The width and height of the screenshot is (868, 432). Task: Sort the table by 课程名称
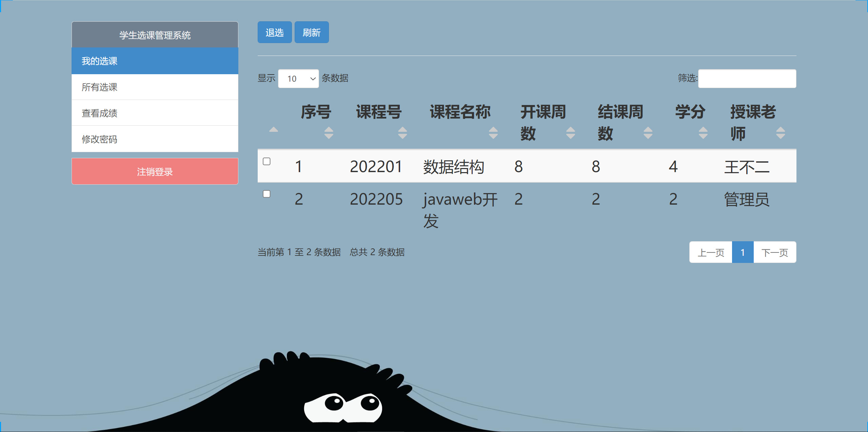[493, 133]
